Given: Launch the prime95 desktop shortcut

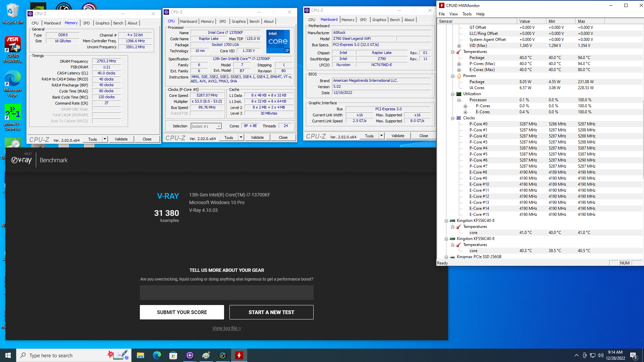Looking at the screenshot, I should 12,117.
